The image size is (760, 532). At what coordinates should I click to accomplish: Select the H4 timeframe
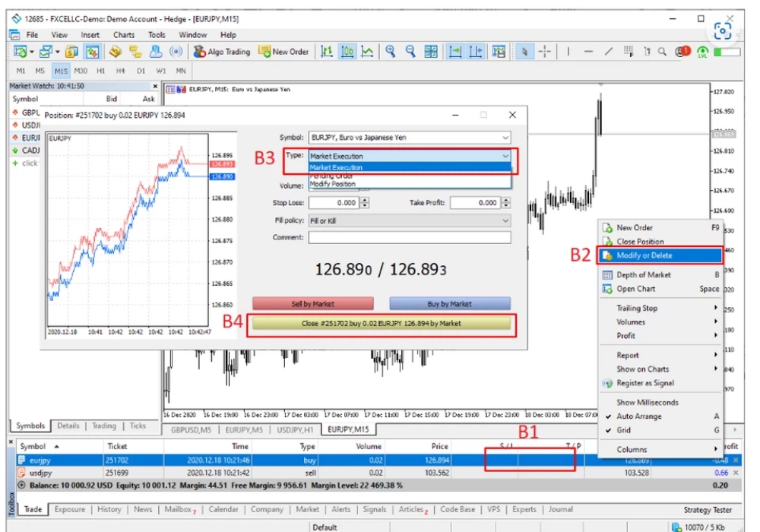click(121, 71)
